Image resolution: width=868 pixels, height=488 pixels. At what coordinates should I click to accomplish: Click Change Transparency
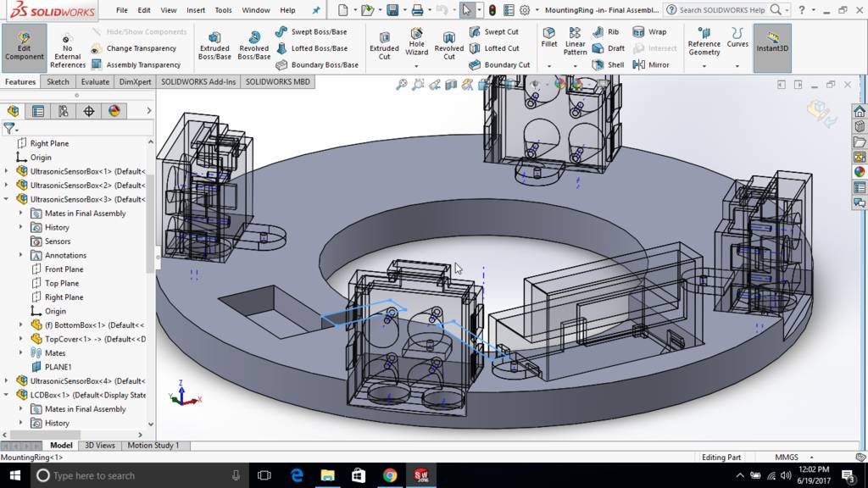(134, 48)
